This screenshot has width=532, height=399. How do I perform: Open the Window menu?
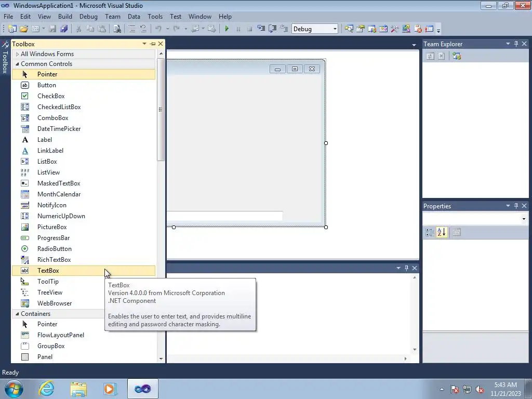(200, 16)
